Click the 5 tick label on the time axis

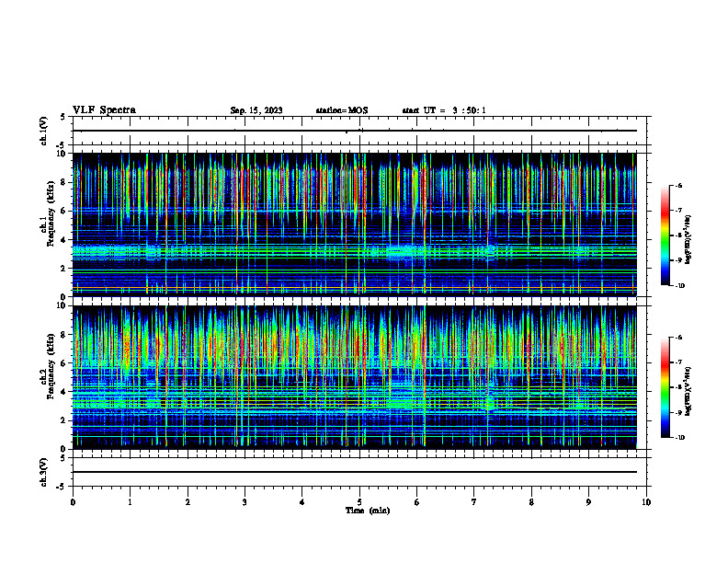pyautogui.click(x=359, y=502)
